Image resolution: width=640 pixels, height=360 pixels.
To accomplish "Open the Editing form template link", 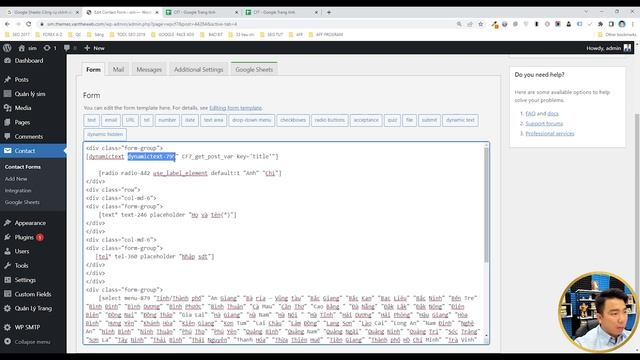I will coord(236,108).
